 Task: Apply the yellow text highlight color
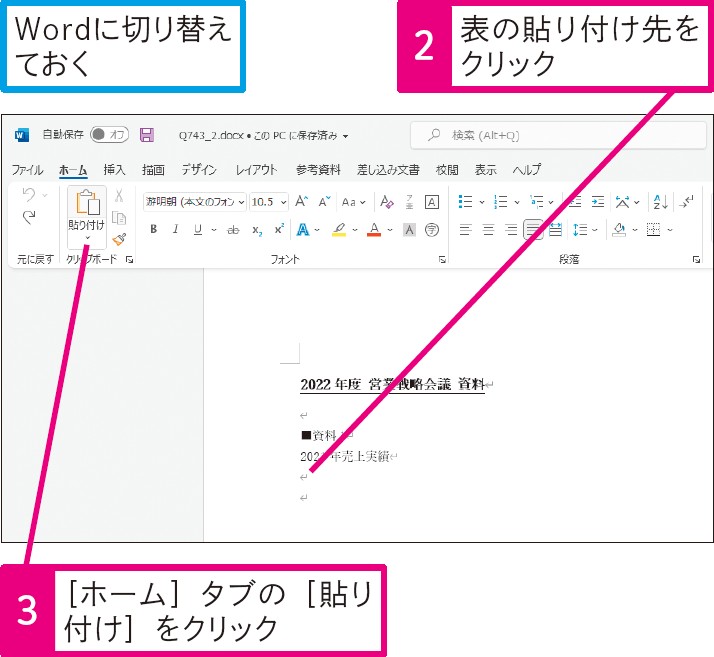coord(339,229)
